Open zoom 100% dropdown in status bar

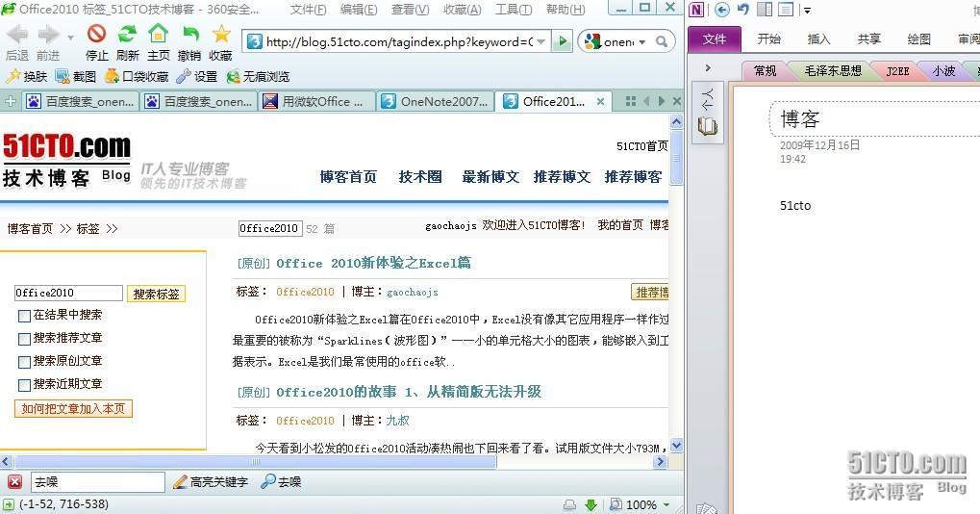click(666, 504)
